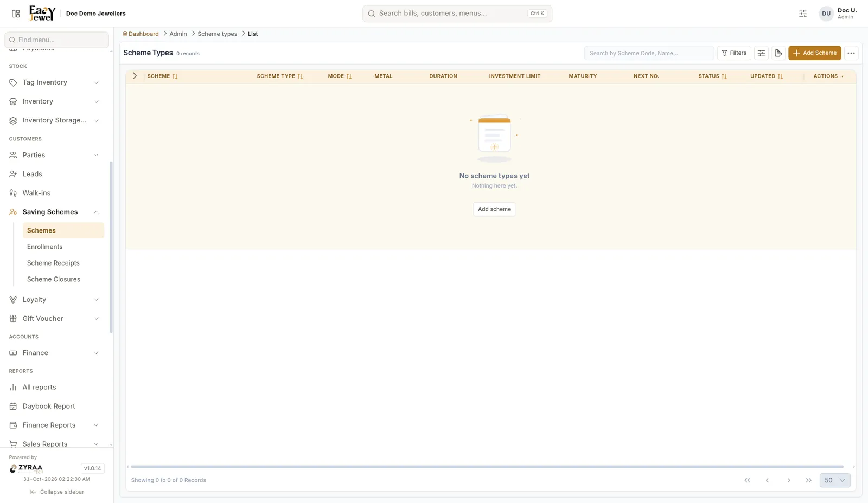Screen dimensions: 868x503
Task: Sort by Scheme column arrows
Action: [175, 76]
